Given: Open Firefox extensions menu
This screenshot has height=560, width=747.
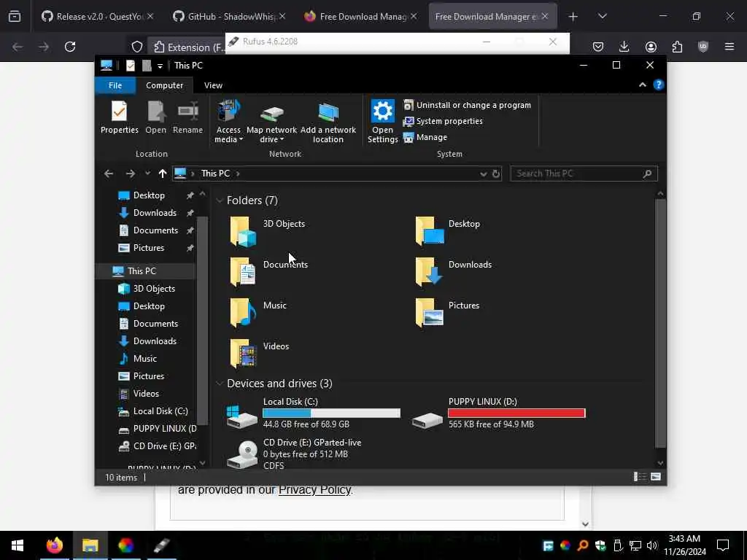Looking at the screenshot, I should click(677, 47).
